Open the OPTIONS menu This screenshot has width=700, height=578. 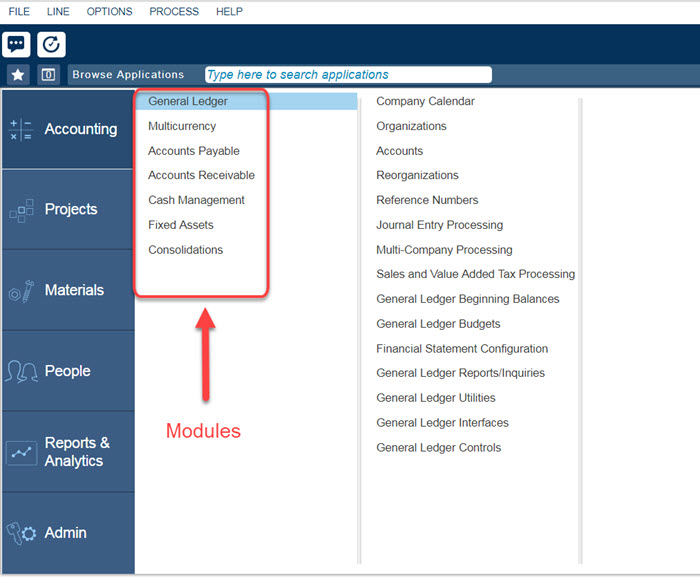coord(109,12)
